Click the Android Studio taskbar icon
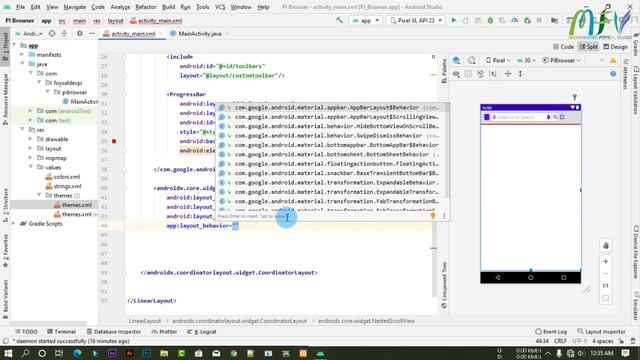The width and height of the screenshot is (640, 360). click(320, 353)
